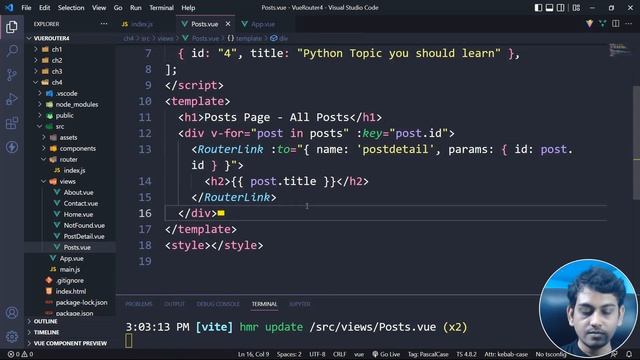The width and height of the screenshot is (640, 360).
Task: Expand the ch1 folder
Action: 70,49
